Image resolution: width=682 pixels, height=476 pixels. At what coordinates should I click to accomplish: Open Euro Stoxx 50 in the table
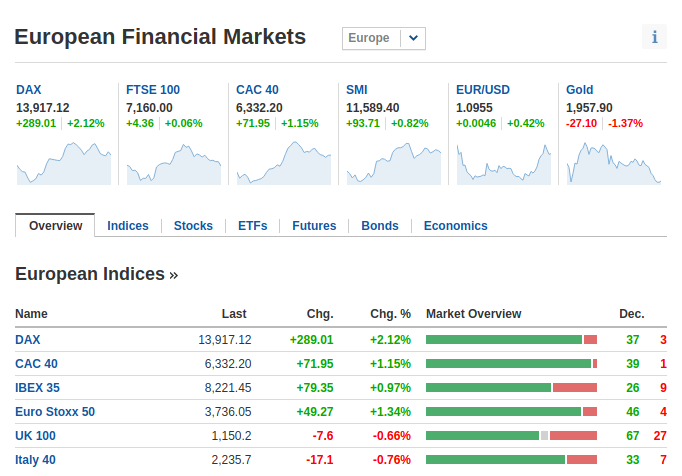[x=55, y=412]
